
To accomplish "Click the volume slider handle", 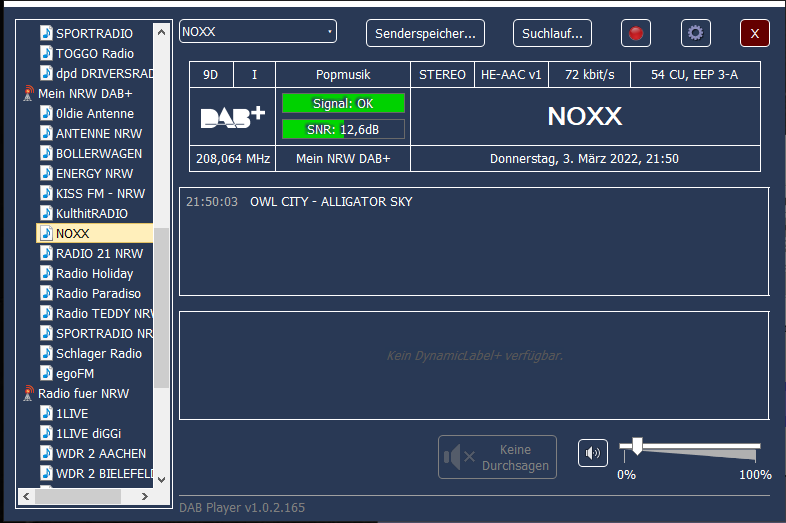I will click(636, 446).
